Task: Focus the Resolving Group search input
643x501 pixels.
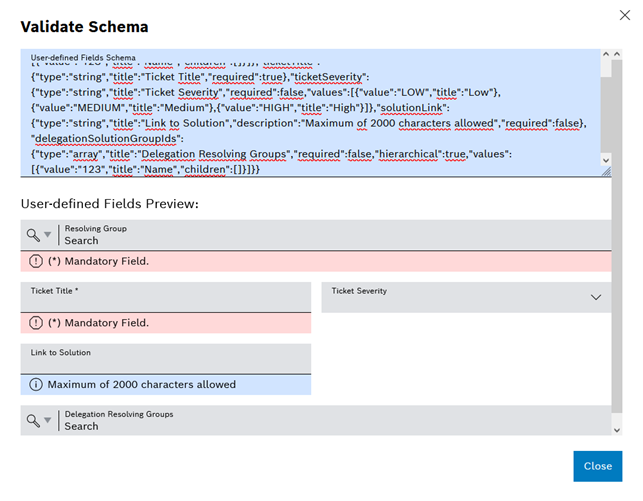Action: [x=330, y=241]
